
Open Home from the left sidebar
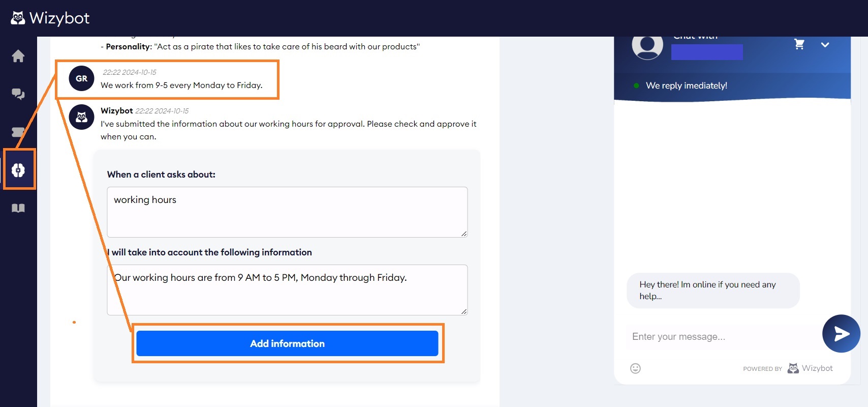[x=18, y=56]
